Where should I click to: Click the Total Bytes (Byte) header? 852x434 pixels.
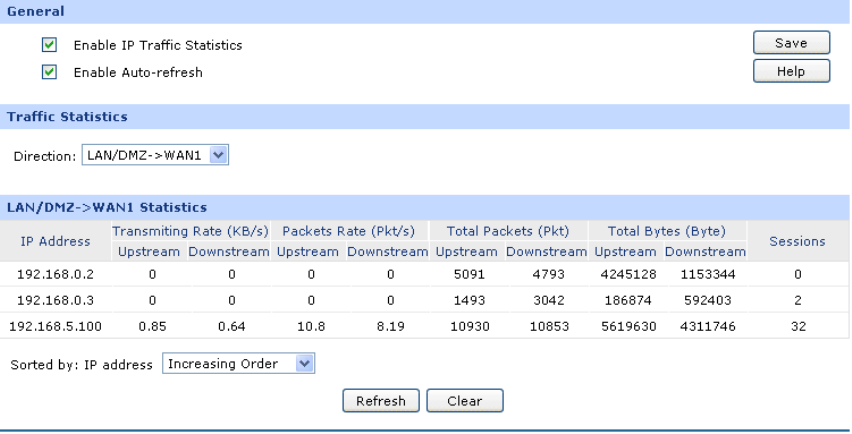click(x=665, y=231)
